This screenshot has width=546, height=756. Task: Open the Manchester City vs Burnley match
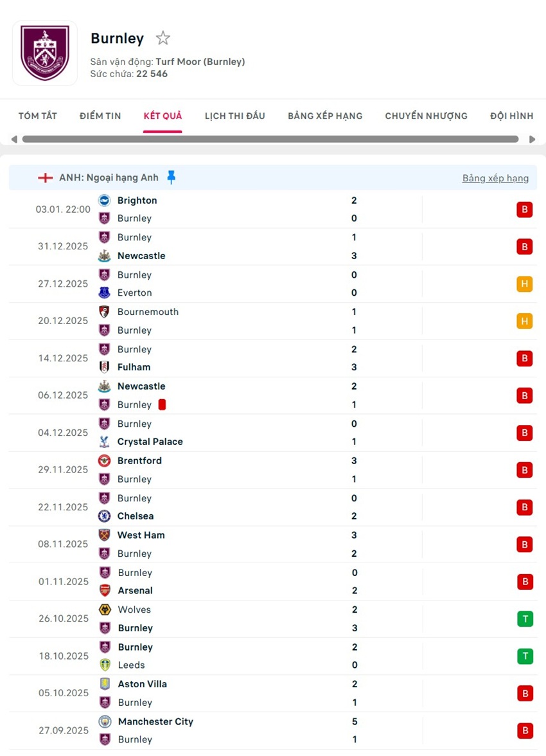coord(257,730)
